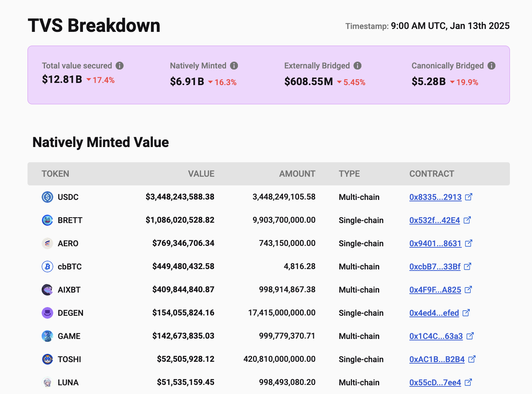Open the 0x8335...2913 contract link
Image resolution: width=532 pixels, height=394 pixels.
tap(435, 197)
